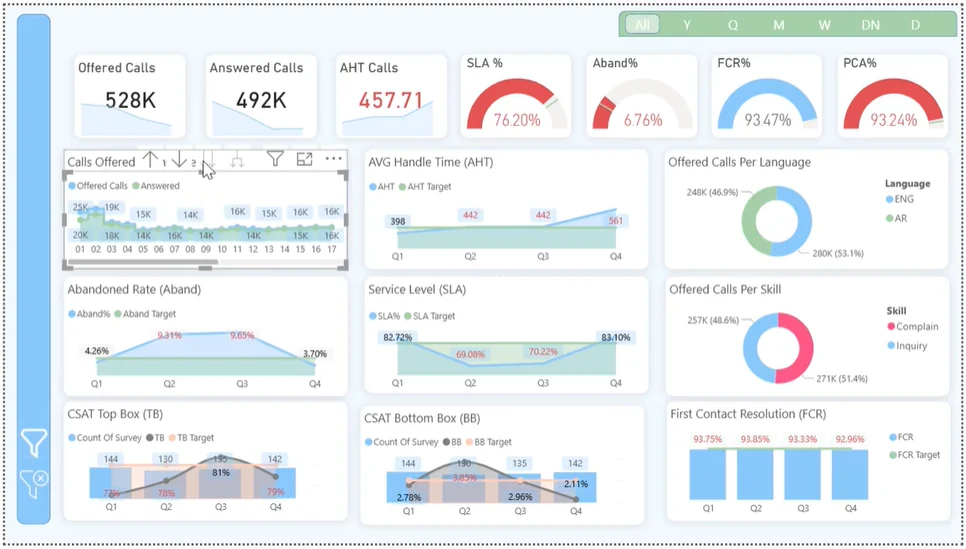The height and width of the screenshot is (549, 966).
Task: Expand all down one level fork icon
Action: coord(237,161)
